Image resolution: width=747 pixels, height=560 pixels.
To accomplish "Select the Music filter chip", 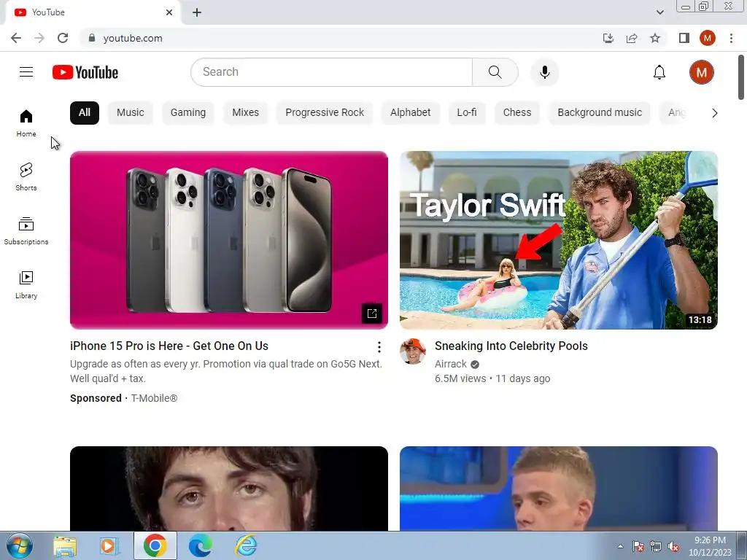I will (x=130, y=113).
